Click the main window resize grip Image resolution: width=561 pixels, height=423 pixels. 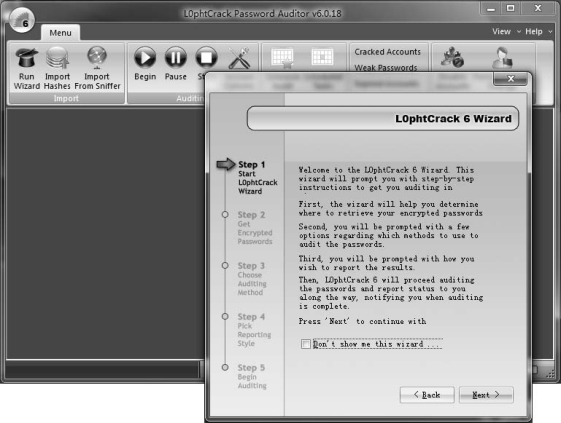(x=550, y=374)
